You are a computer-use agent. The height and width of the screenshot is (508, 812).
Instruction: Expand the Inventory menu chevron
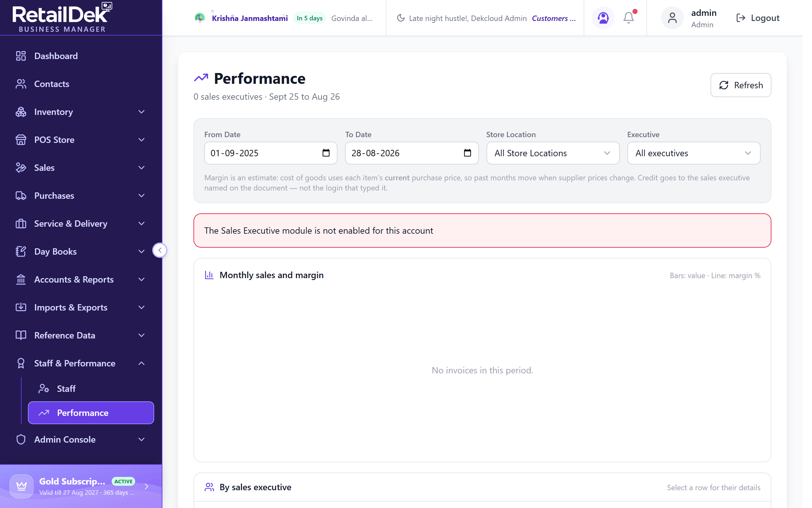(141, 111)
